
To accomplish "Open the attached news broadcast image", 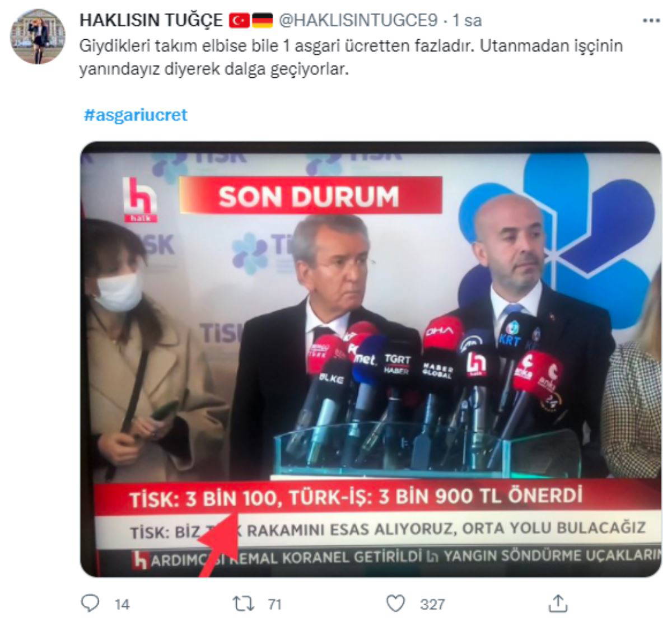I will click(x=371, y=359).
